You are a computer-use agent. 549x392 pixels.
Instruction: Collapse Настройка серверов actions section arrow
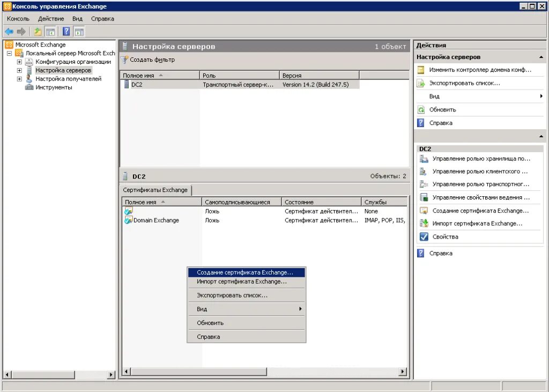click(541, 57)
